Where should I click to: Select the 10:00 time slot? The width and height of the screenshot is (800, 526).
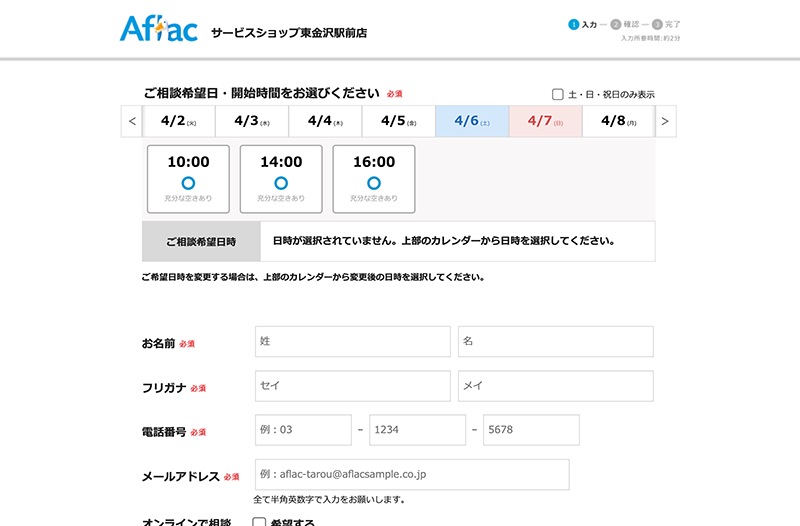(x=188, y=179)
